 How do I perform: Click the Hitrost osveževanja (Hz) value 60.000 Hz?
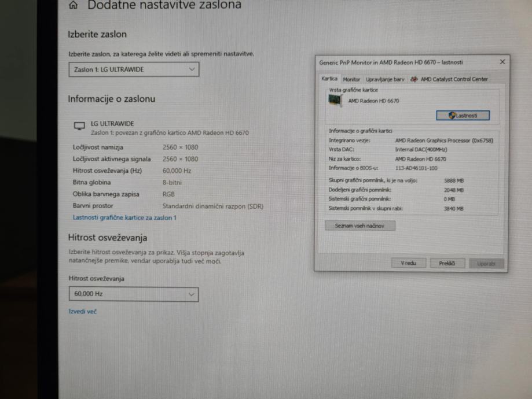[x=177, y=171]
